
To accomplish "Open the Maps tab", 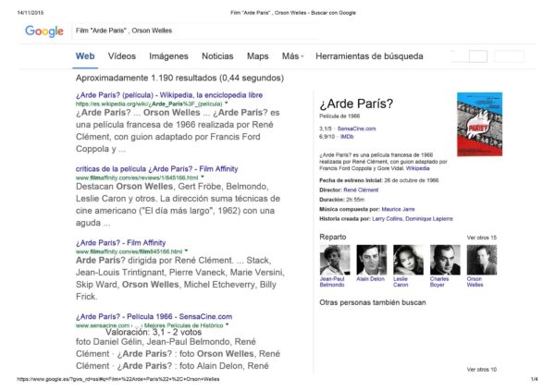I will click(x=257, y=56).
